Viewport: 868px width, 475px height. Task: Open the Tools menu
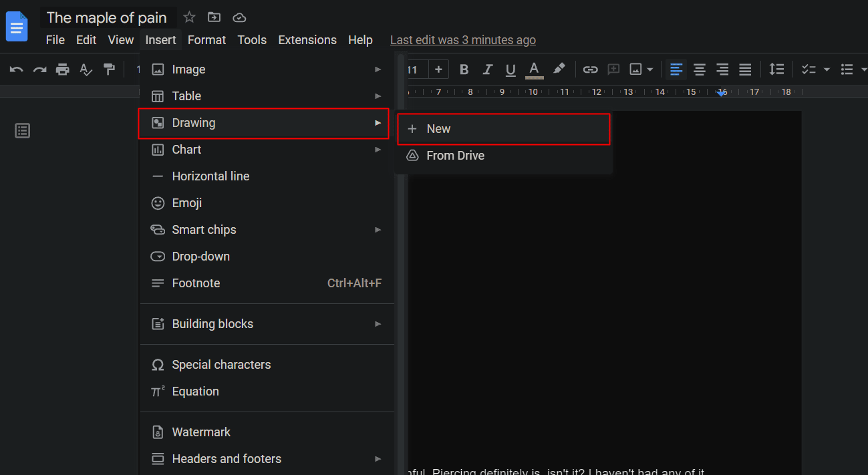(252, 40)
